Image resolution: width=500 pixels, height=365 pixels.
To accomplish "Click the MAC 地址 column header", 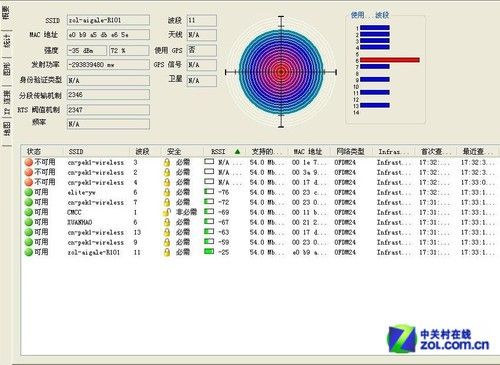I will tap(307, 152).
